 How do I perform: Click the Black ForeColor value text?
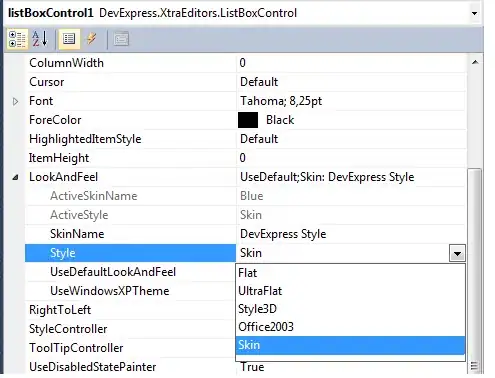tap(280, 120)
